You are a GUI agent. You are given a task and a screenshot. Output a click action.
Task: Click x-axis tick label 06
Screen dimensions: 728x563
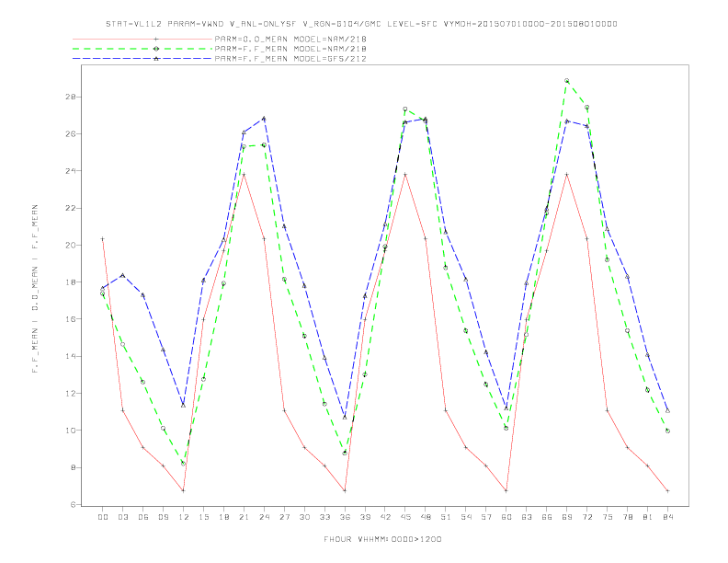pyautogui.click(x=143, y=517)
